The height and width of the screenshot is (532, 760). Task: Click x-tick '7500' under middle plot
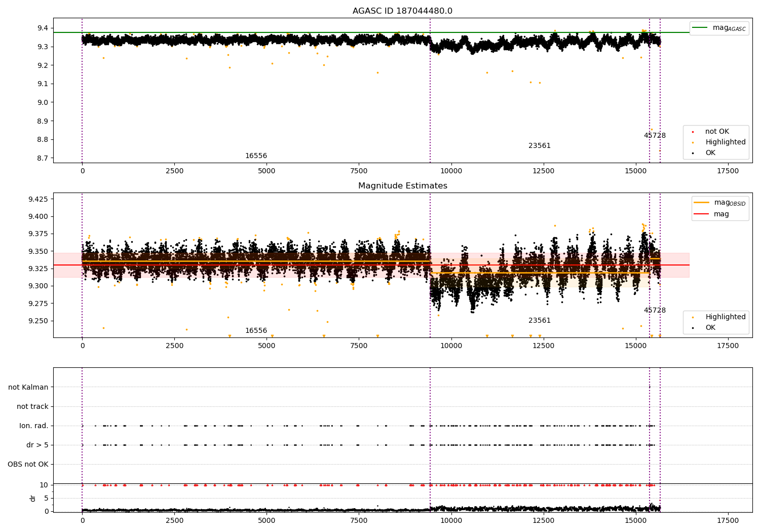(359, 346)
